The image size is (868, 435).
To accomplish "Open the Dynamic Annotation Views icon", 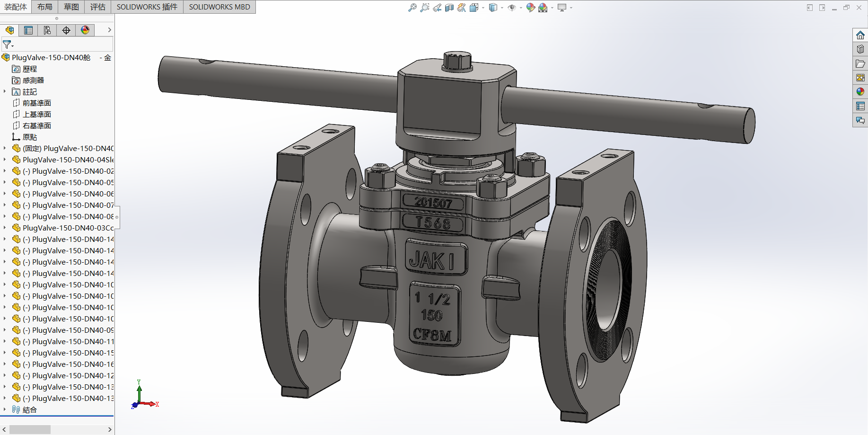I will tap(462, 8).
